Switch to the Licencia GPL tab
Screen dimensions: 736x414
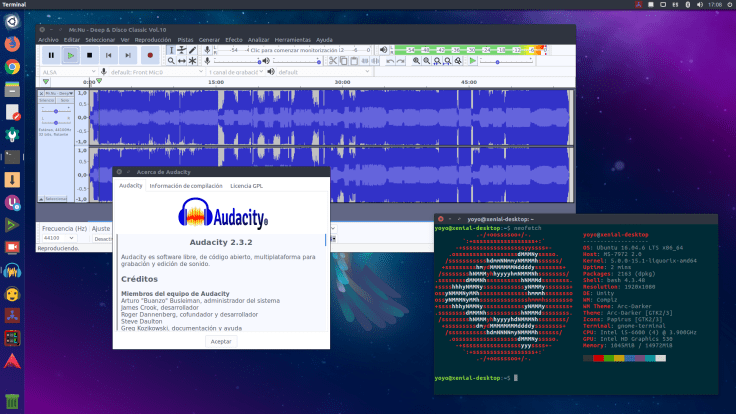246,186
